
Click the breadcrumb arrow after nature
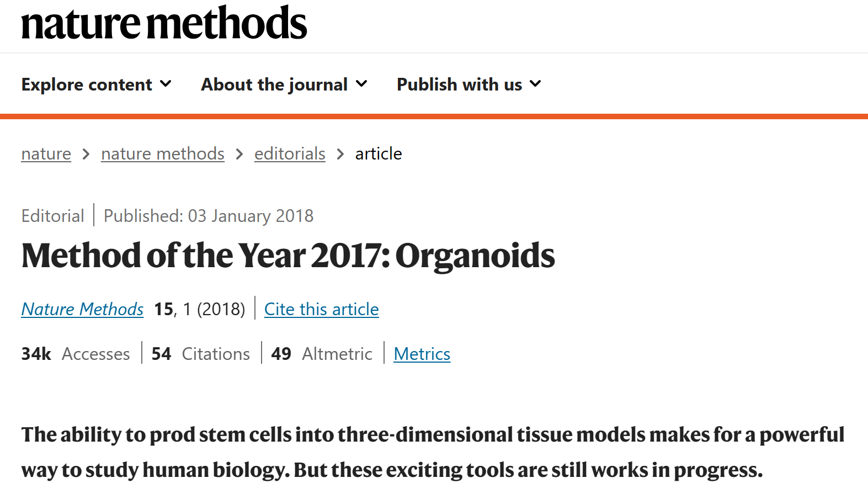tap(86, 154)
